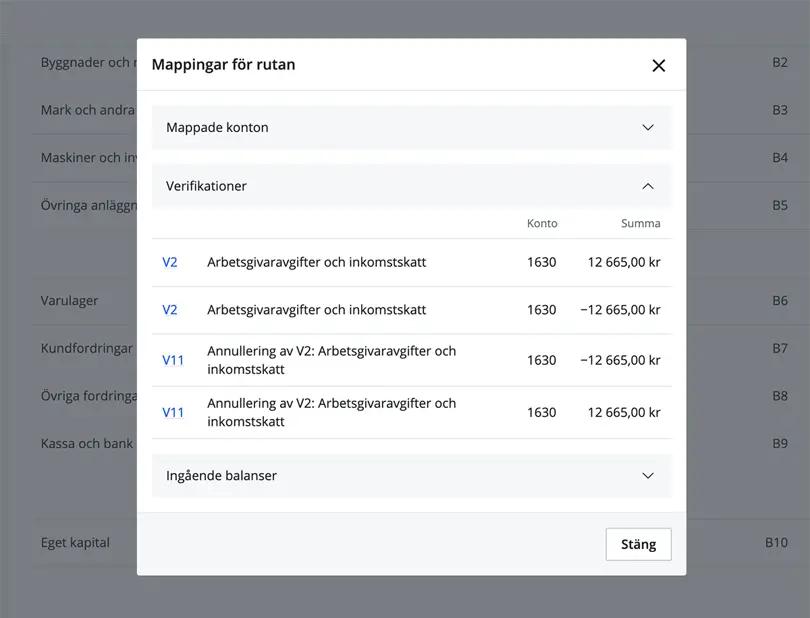Screen dimensions: 810x618
Task: Click the Summa column header
Action: (x=640, y=224)
